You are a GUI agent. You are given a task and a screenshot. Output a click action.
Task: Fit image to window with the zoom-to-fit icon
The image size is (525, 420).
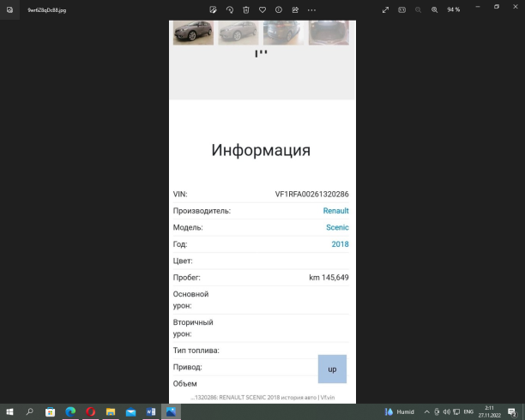pos(401,10)
